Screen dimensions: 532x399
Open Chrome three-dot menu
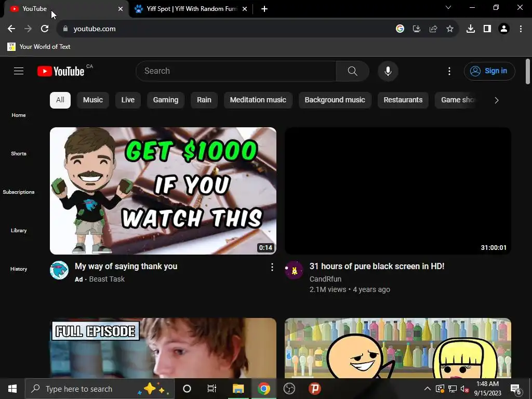coord(521,29)
